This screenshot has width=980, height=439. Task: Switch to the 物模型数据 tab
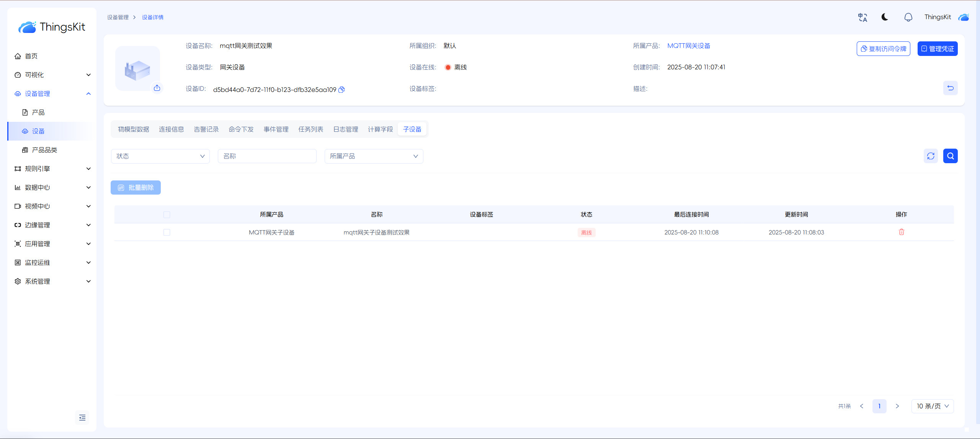pos(133,129)
